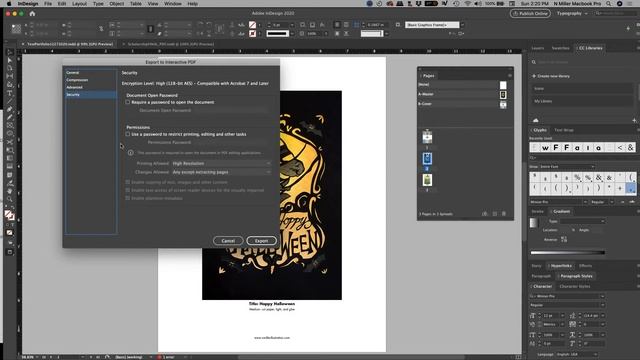Click the ampersand glyph in recently used row

[631, 148]
